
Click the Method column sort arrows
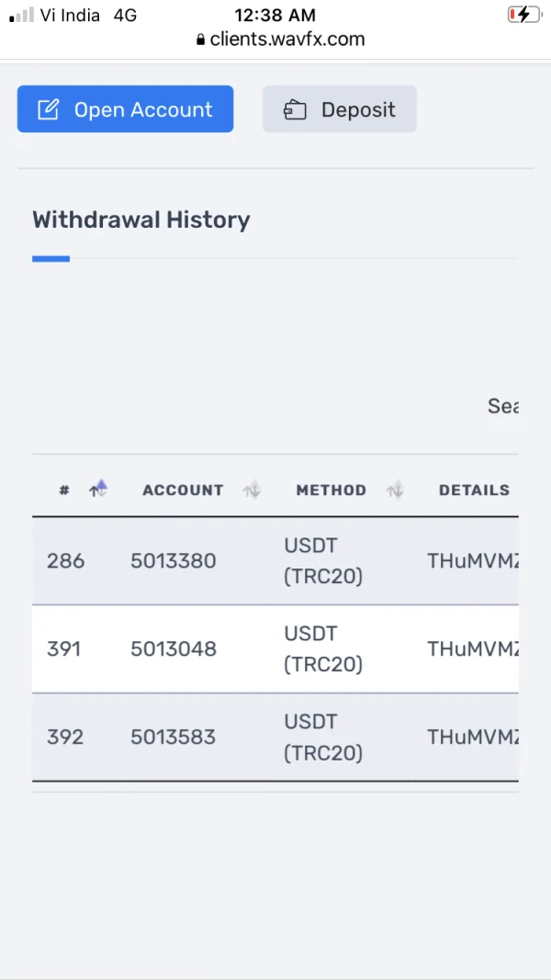(395, 490)
